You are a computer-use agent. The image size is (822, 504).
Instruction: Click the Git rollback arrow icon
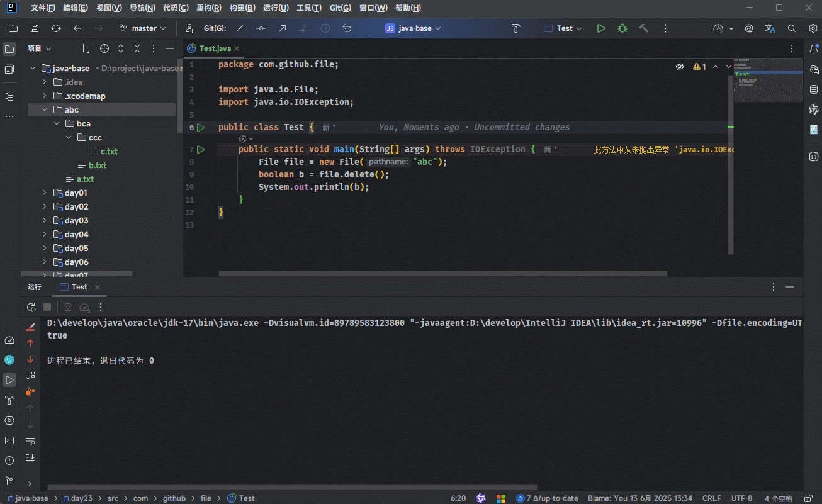(347, 28)
